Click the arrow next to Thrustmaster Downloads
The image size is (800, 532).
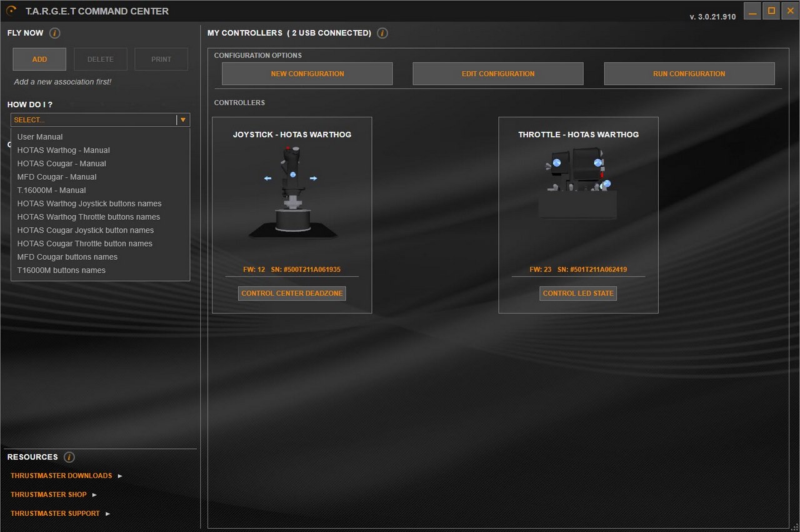(120, 476)
